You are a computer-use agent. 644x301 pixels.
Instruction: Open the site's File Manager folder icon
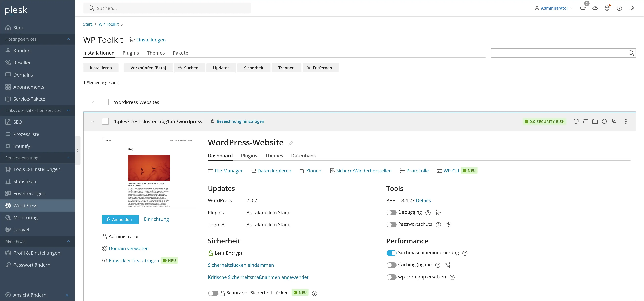pos(595,122)
